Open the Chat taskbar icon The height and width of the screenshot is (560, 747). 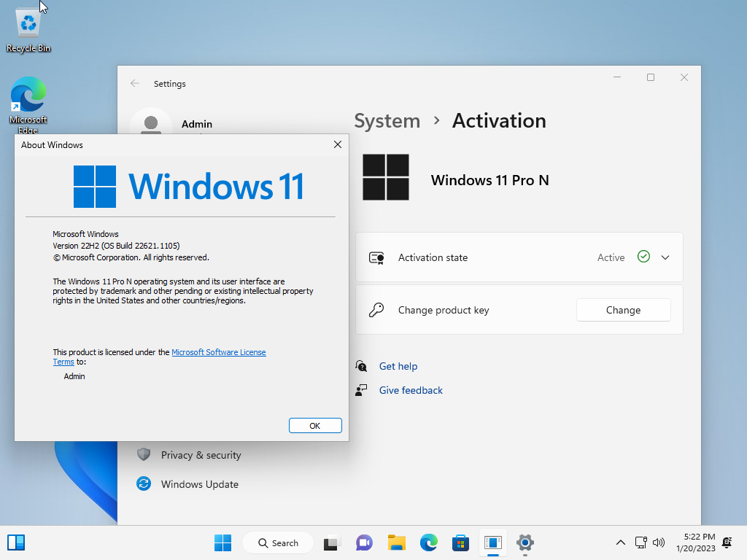pos(364,542)
